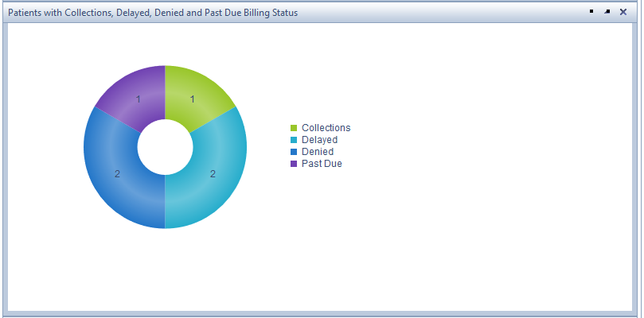Viewport: 644px width, 318px height.
Task: Select the Collections legend label
Action: pos(326,128)
